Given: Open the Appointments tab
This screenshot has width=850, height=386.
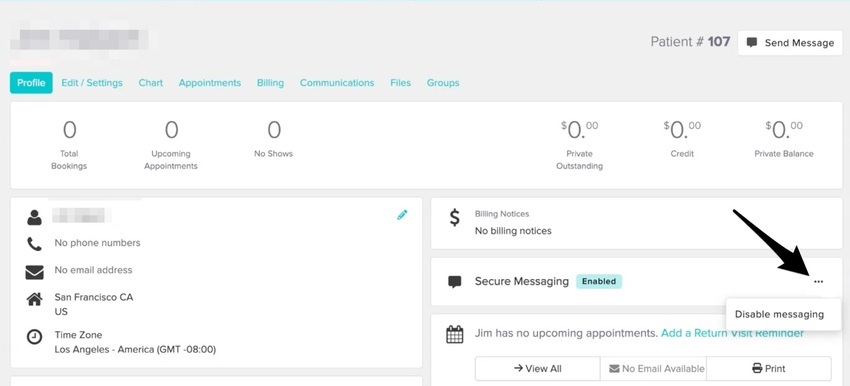Looking at the screenshot, I should point(210,83).
